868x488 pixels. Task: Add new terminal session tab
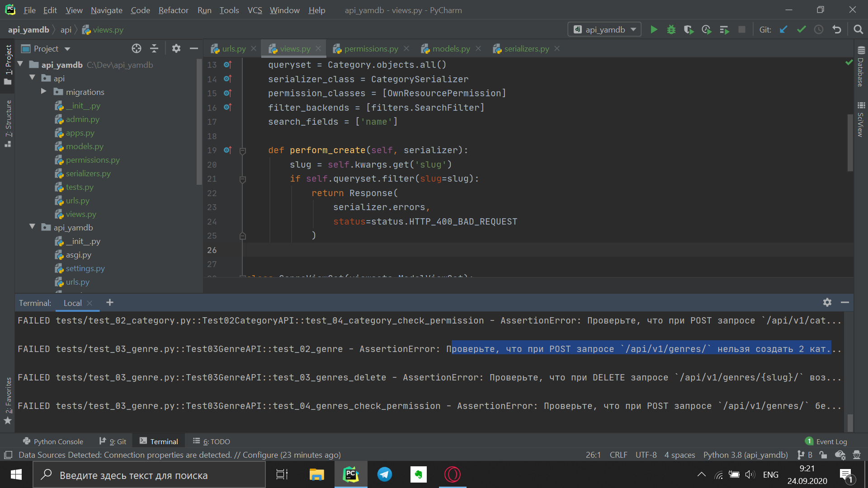(x=110, y=303)
